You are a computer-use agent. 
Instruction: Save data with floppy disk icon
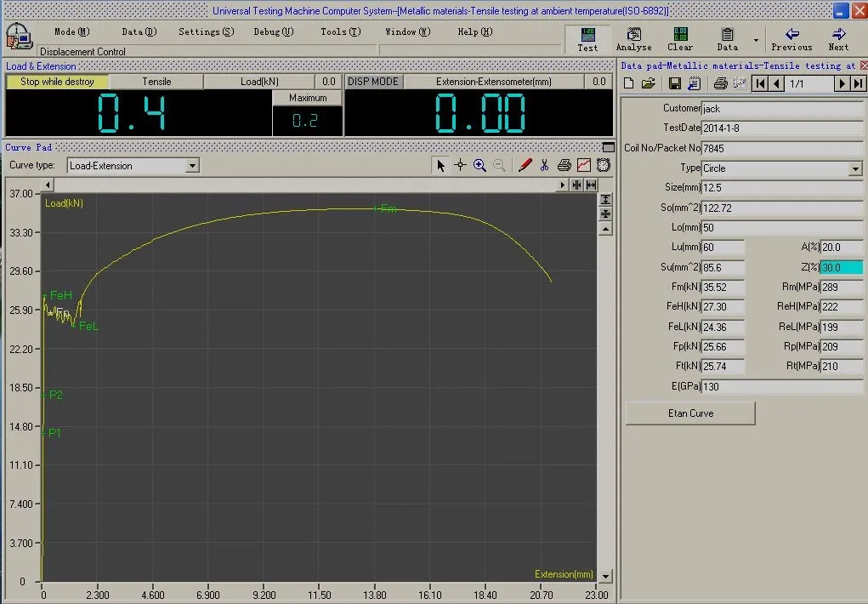coord(674,83)
